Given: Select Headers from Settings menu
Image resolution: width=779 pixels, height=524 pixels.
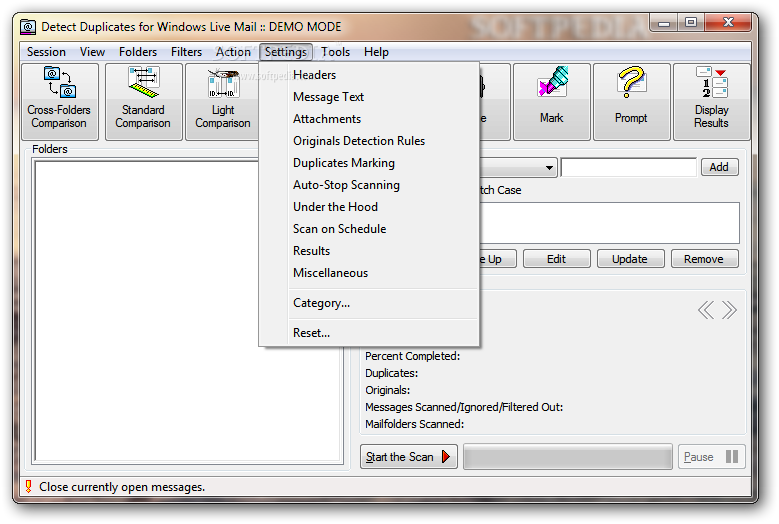Looking at the screenshot, I should 369,75.
